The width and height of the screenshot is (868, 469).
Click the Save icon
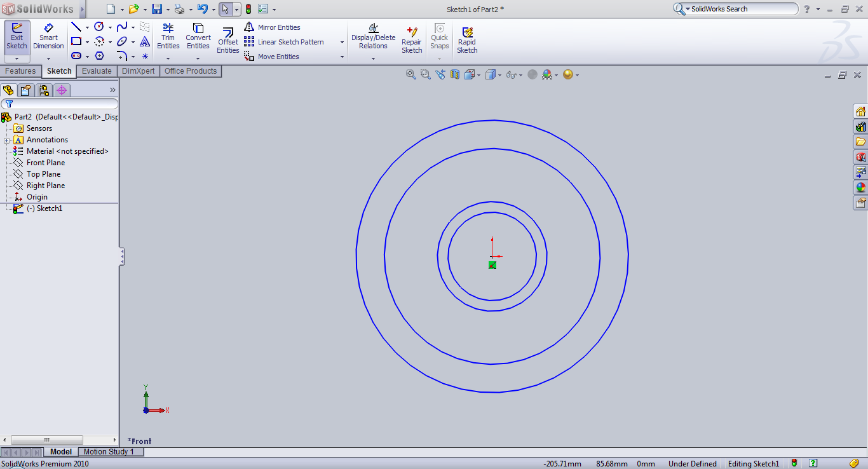coord(157,9)
